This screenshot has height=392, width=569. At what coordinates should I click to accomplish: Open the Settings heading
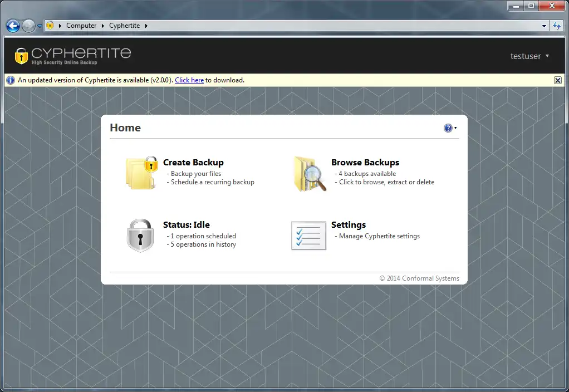pyautogui.click(x=349, y=224)
